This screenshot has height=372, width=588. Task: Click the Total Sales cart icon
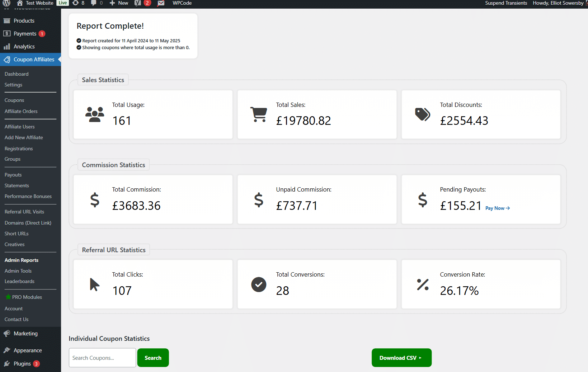(259, 114)
